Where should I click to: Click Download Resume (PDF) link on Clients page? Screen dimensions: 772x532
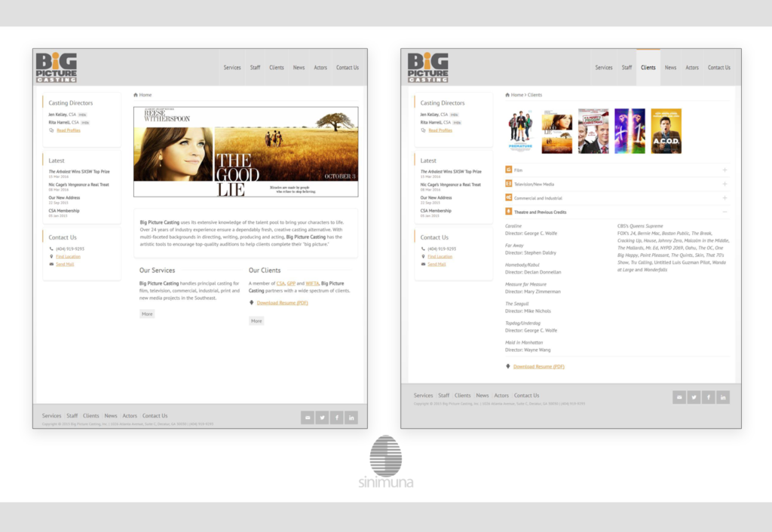pyautogui.click(x=538, y=367)
